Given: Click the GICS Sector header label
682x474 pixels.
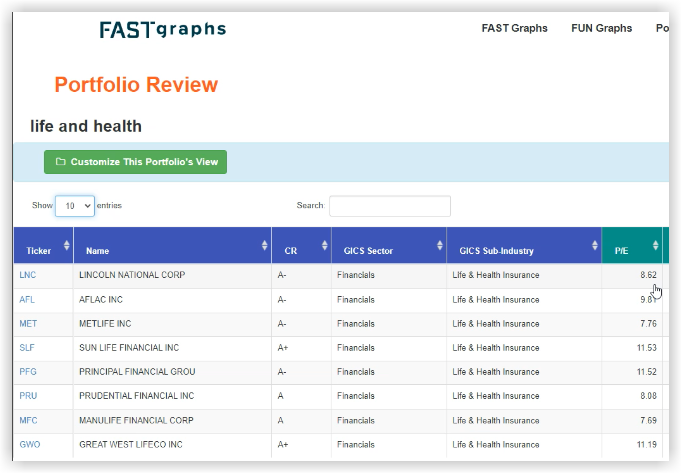Looking at the screenshot, I should click(368, 251).
